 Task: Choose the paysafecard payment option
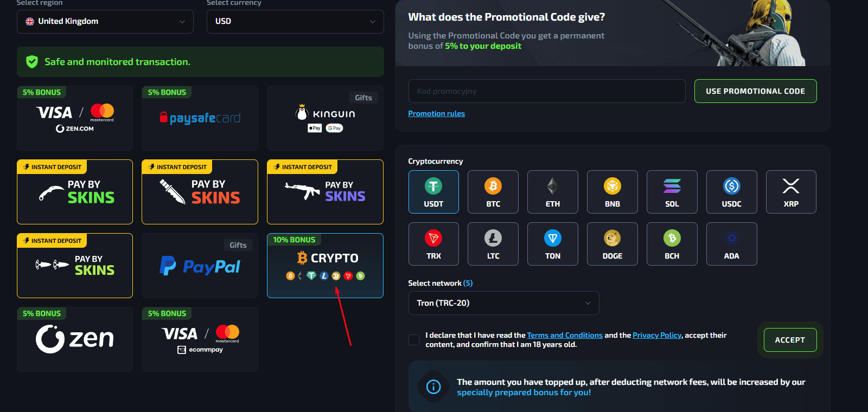tap(200, 118)
